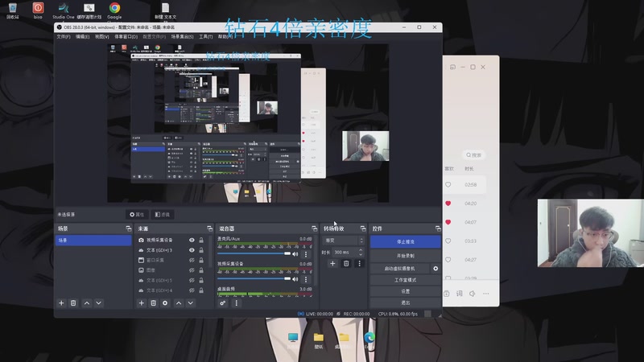Viewport: 644px width, 362px height.
Task: Toggle lock on 窗口采集 source
Action: (201, 260)
